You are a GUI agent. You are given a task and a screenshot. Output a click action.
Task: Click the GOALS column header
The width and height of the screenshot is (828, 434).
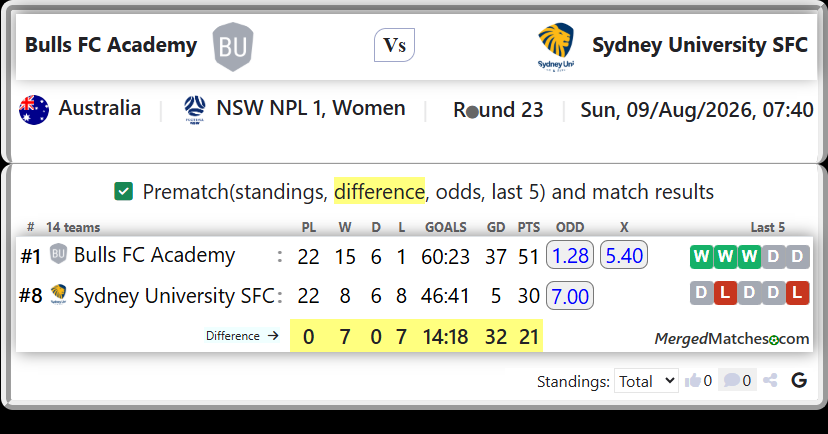[x=446, y=227]
